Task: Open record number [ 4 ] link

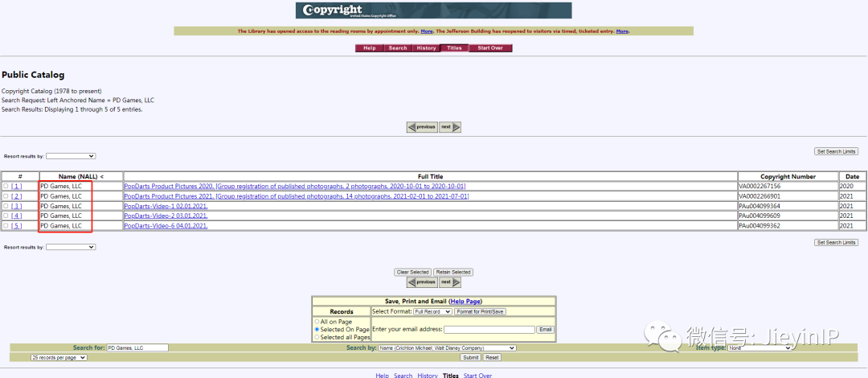Action: click(x=17, y=216)
